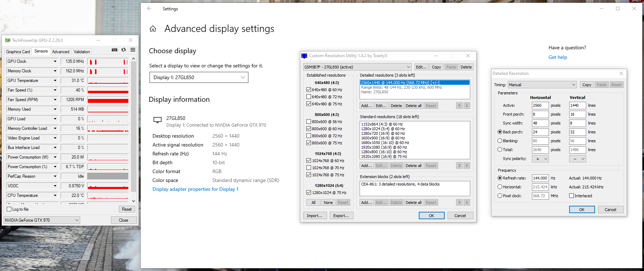
Task: Select Horizontal frequency radio button
Action: point(500,187)
